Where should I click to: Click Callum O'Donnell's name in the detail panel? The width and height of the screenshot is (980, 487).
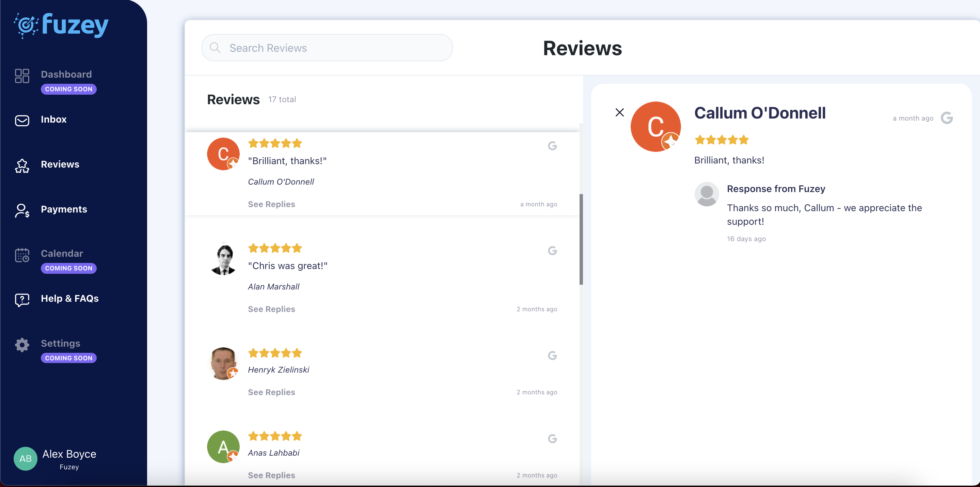pyautogui.click(x=759, y=113)
